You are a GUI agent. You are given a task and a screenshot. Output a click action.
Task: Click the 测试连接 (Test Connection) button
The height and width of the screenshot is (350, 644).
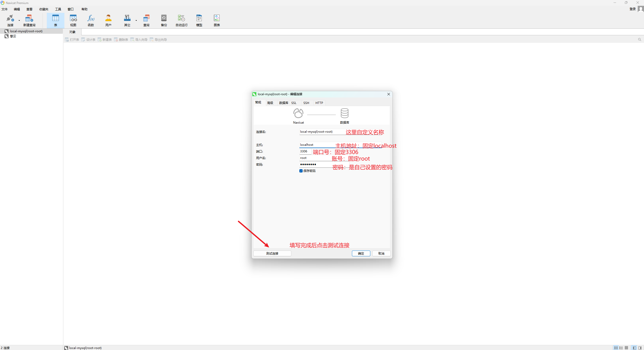pos(272,253)
